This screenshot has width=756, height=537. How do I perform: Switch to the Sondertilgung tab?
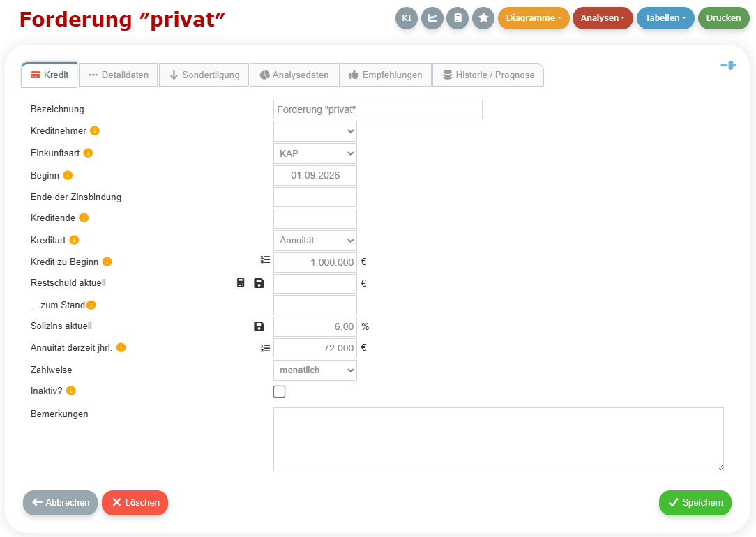204,75
